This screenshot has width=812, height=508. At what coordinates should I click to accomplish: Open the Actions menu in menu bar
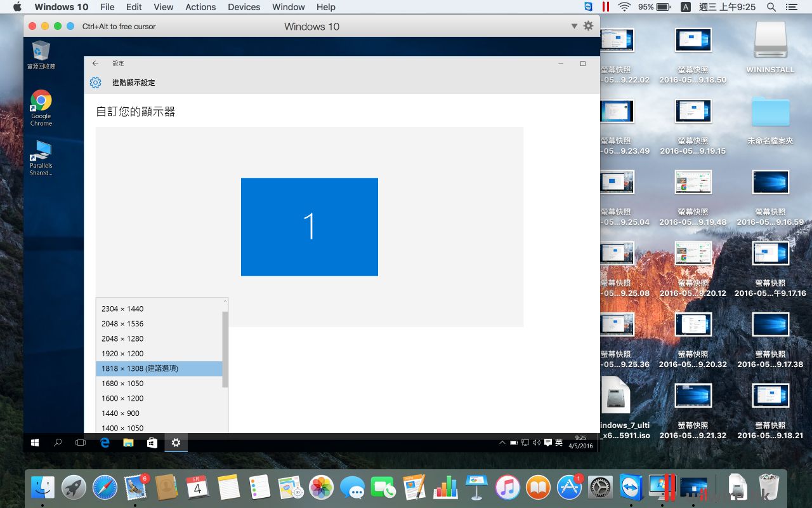(x=200, y=7)
